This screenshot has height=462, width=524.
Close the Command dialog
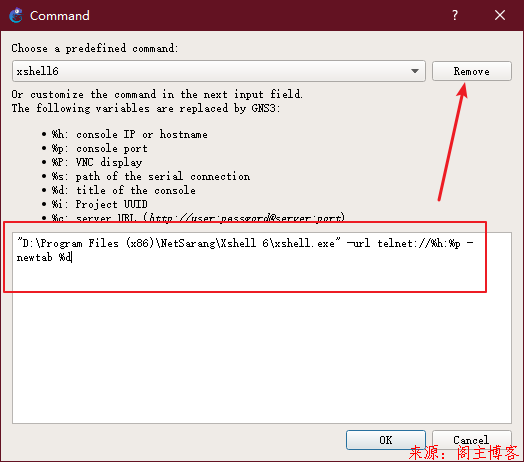[500, 15]
